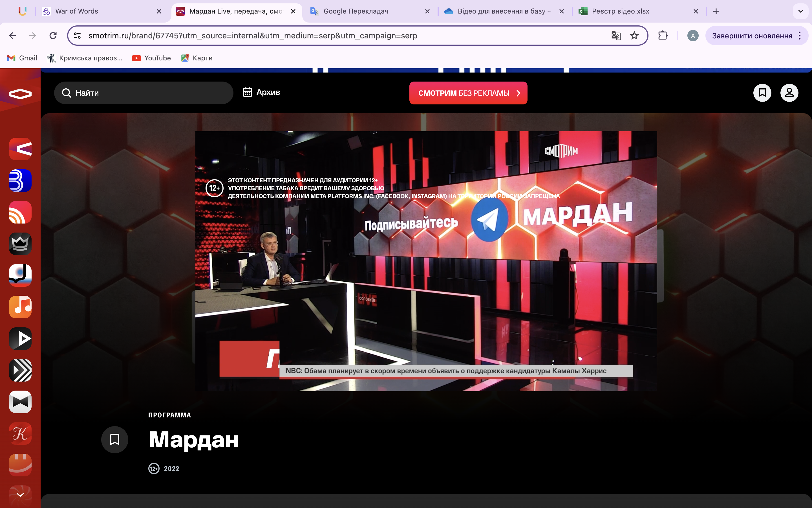Click the Завершити оновлення button
The width and height of the screenshot is (812, 508).
tap(752, 36)
